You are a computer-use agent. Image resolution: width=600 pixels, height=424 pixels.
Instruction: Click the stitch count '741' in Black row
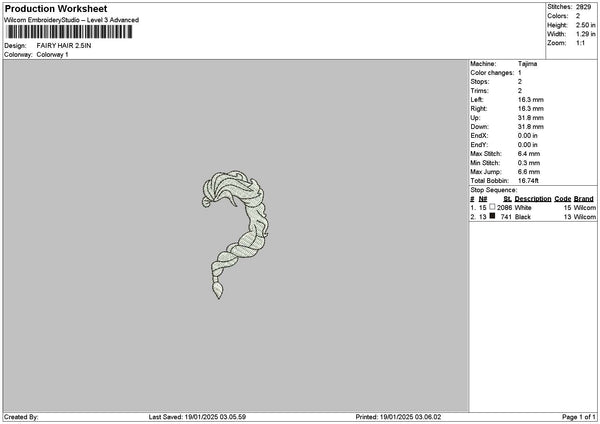506,217
